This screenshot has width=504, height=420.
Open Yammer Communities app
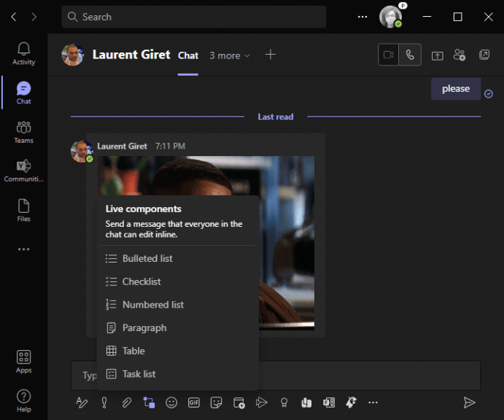pyautogui.click(x=23, y=171)
